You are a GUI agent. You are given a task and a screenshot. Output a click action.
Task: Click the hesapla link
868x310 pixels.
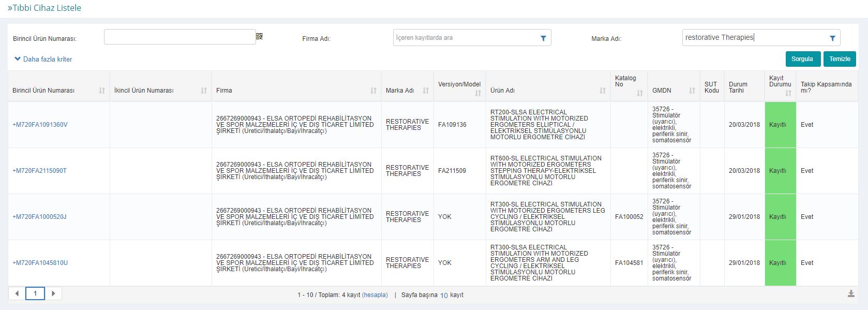pos(375,295)
